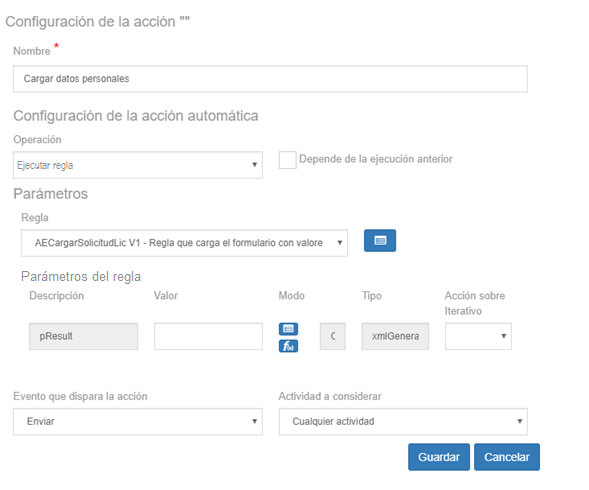589x490 pixels.
Task: Click the xmlGenera Tipo field
Action: click(395, 336)
